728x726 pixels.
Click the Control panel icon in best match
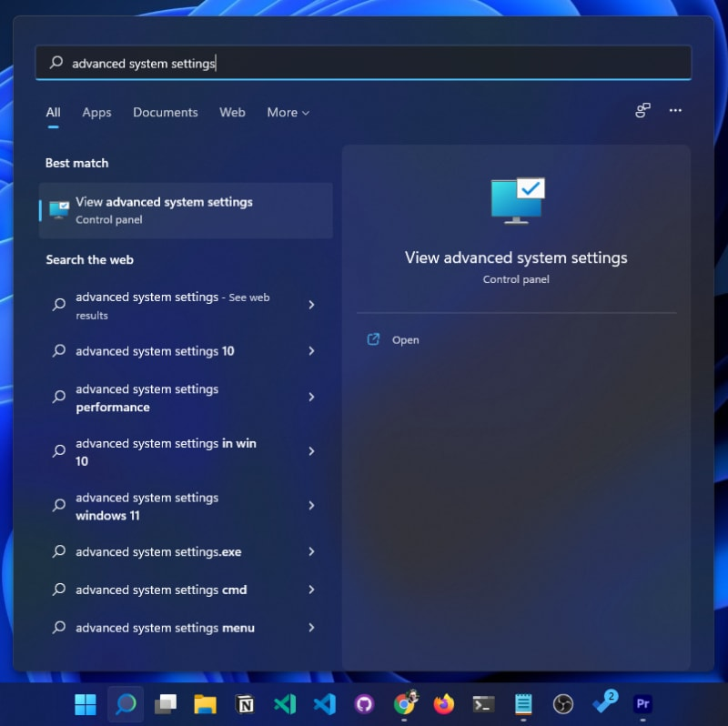point(59,210)
